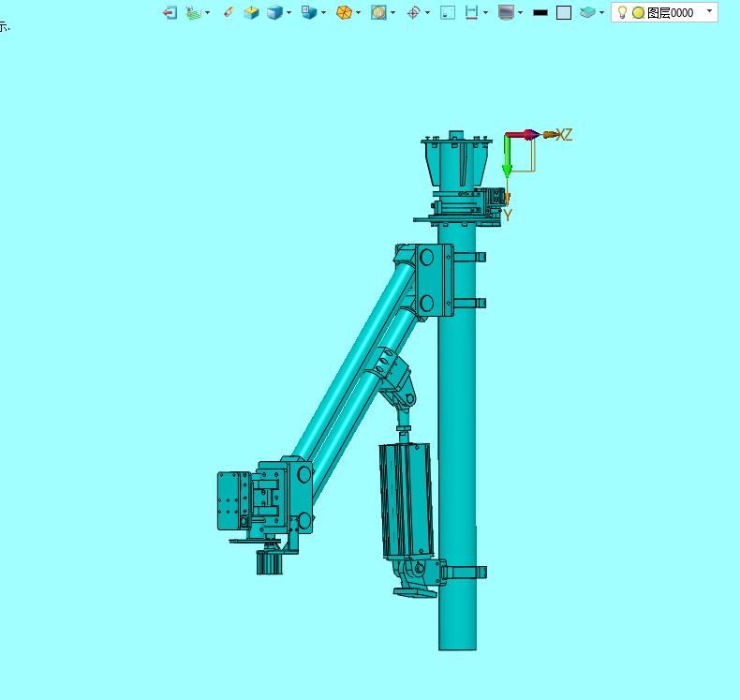Click the gray monitor display icon
Screen dimensions: 740x700
coord(507,13)
